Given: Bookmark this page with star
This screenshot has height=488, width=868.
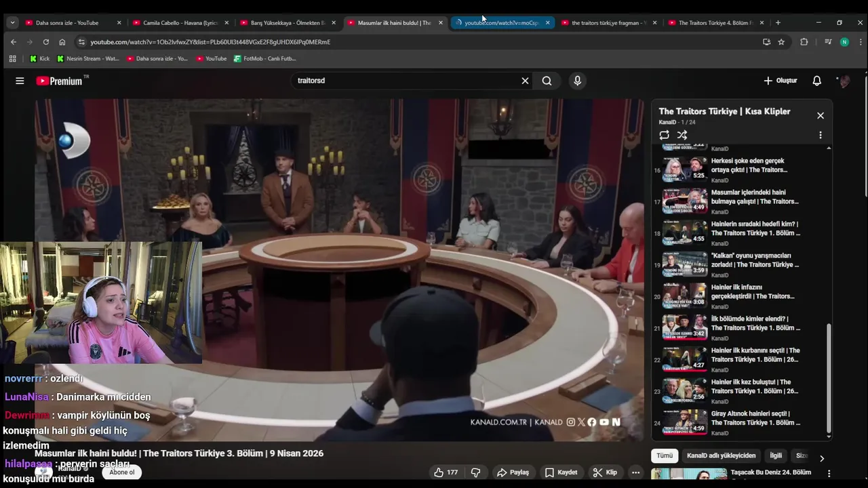Looking at the screenshot, I should (x=781, y=42).
